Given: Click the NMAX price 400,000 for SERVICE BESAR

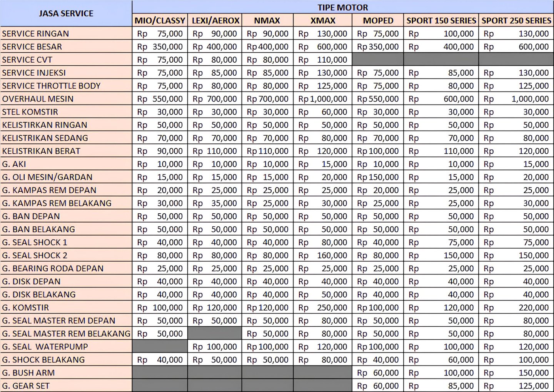Looking at the screenshot, I should (x=268, y=47).
